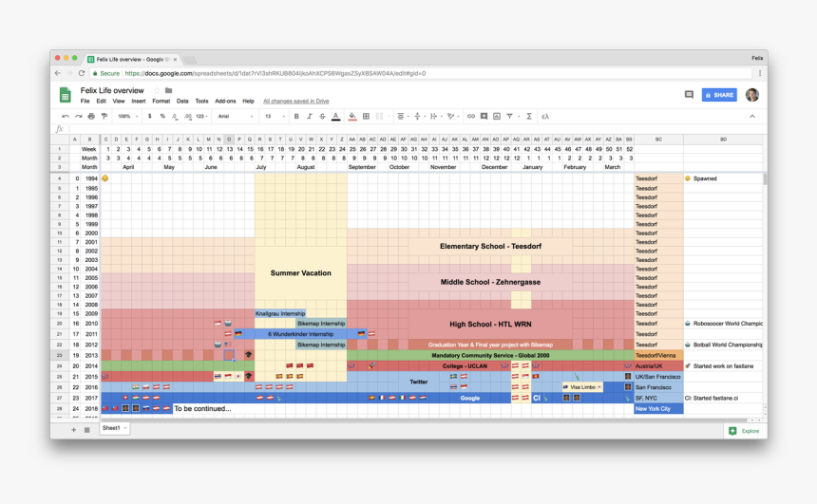Screen dimensions: 817x504
Task: Open the borders tool
Action: click(367, 116)
